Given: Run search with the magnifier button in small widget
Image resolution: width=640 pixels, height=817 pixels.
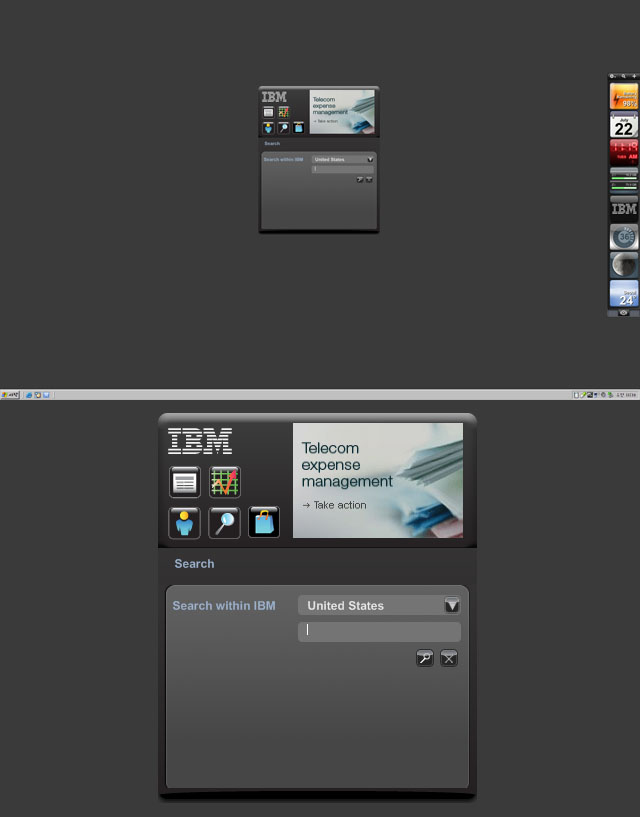Looking at the screenshot, I should tap(360, 180).
